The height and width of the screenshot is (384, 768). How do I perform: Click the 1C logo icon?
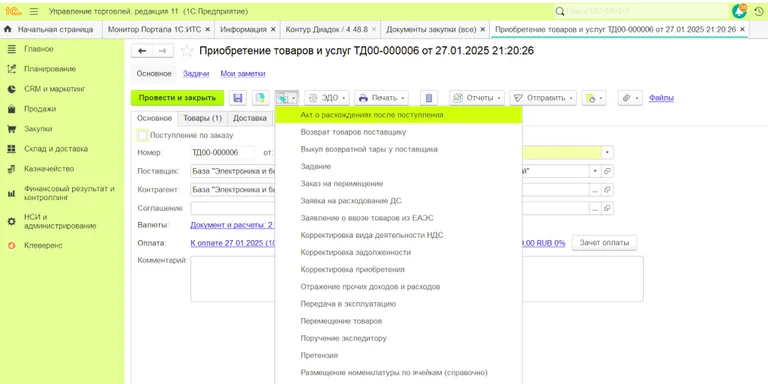click(x=14, y=11)
